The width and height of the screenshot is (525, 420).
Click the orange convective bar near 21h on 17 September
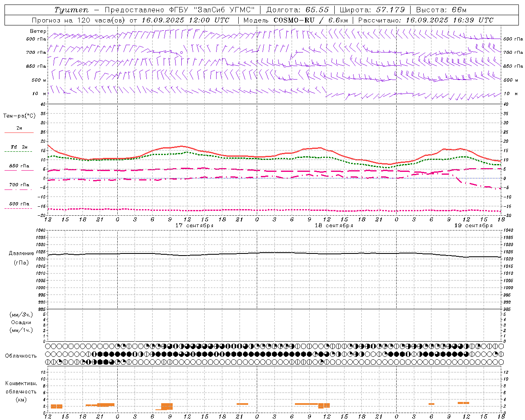point(242,404)
